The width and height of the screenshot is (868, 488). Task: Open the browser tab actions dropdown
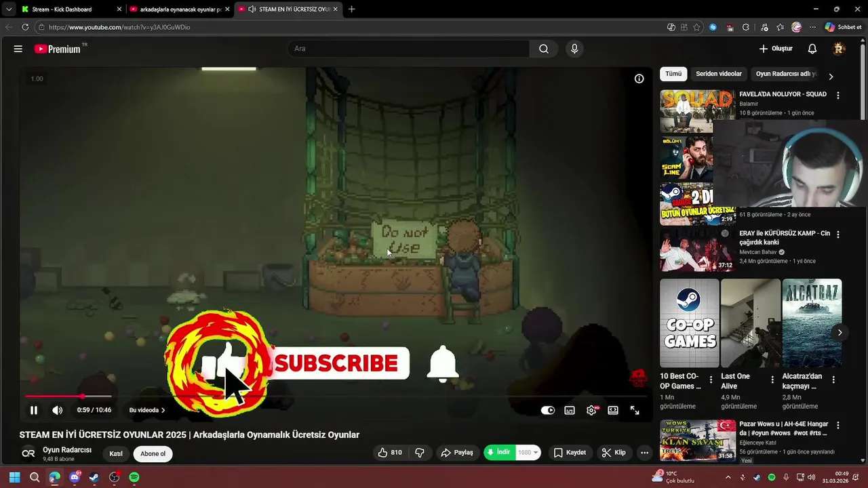click(x=8, y=9)
